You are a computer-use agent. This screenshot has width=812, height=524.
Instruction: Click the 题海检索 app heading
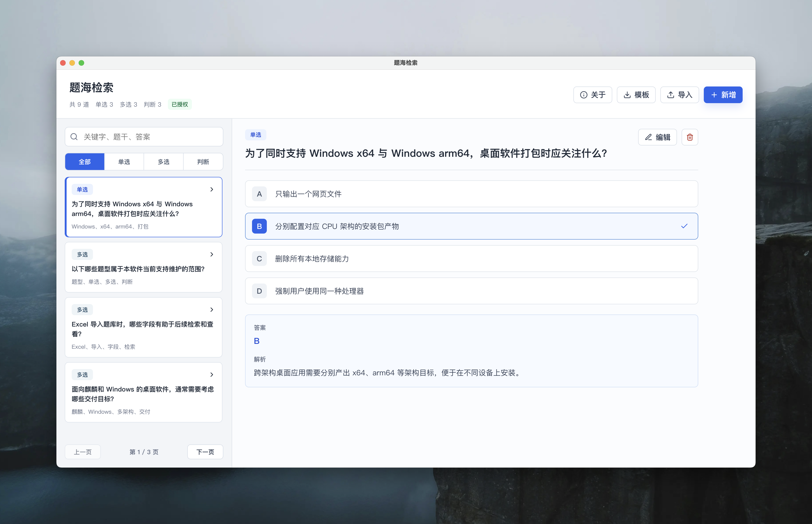click(91, 87)
